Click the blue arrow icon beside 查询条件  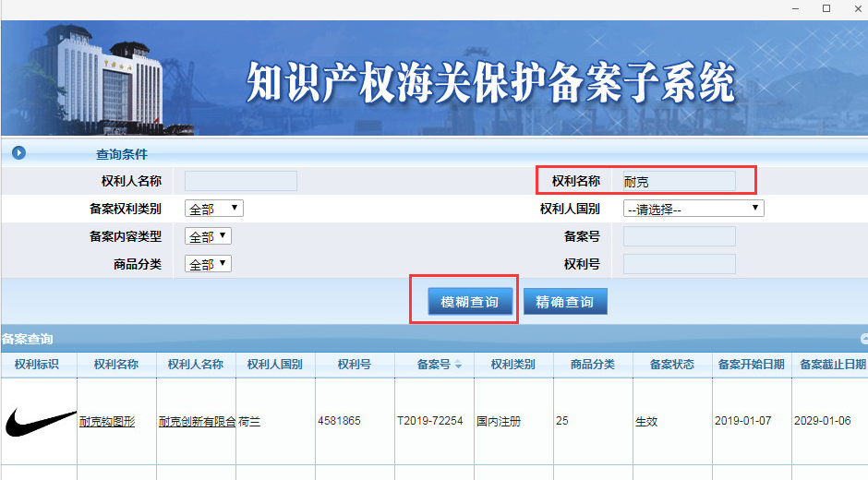[18, 153]
